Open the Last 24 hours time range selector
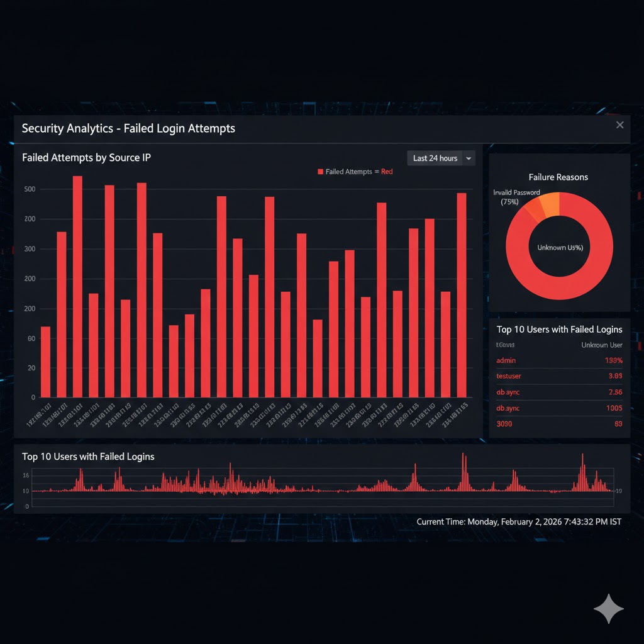This screenshot has width=644, height=644. [x=435, y=158]
